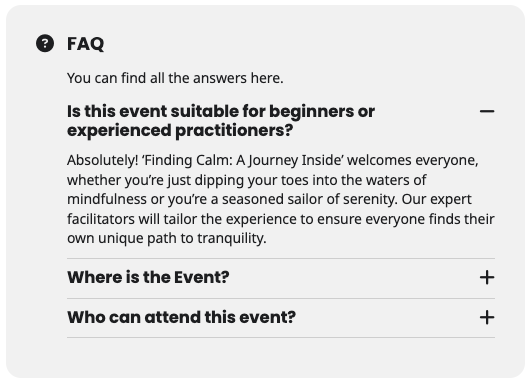Click the divider line above 'Where is the Event?'
This screenshot has width=532, height=384.
click(x=281, y=258)
